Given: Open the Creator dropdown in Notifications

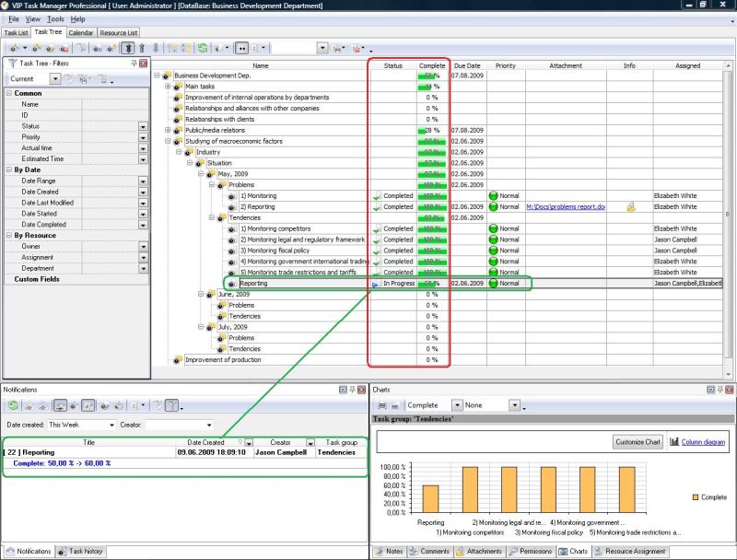Looking at the screenshot, I should coord(209,425).
